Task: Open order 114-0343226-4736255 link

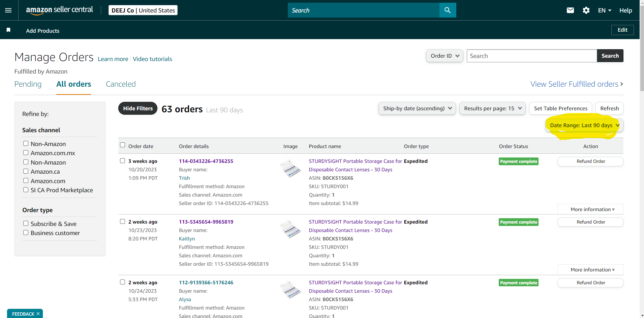Action: pos(206,161)
